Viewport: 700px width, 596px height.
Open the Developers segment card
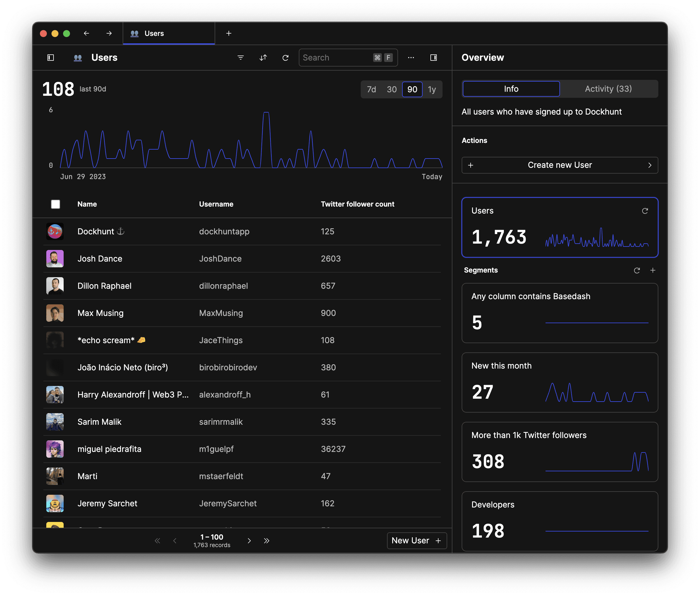coord(559,521)
